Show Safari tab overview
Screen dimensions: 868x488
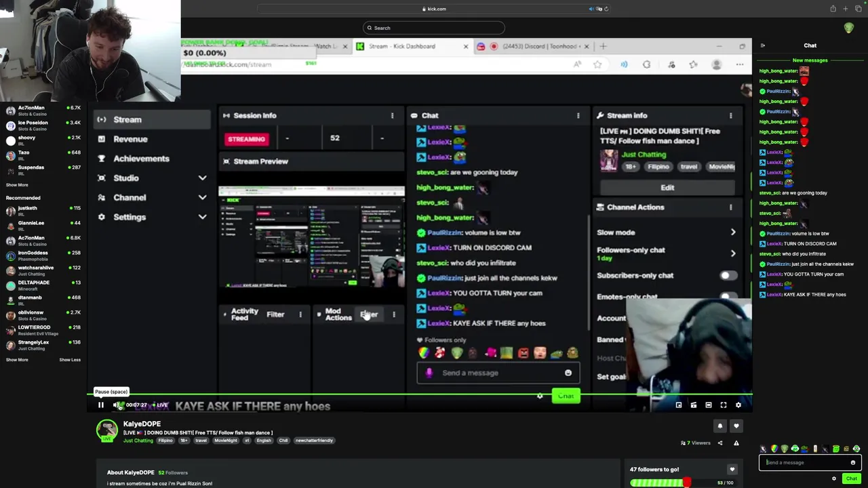coord(859,9)
